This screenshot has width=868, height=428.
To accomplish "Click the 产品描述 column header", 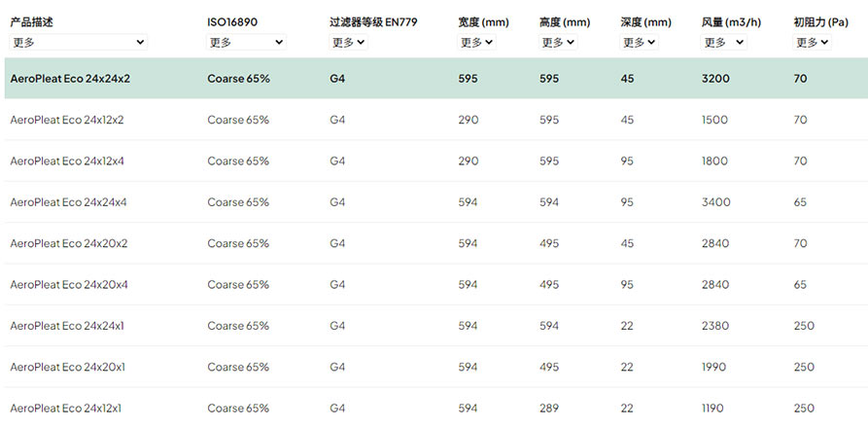I will 31,22.
